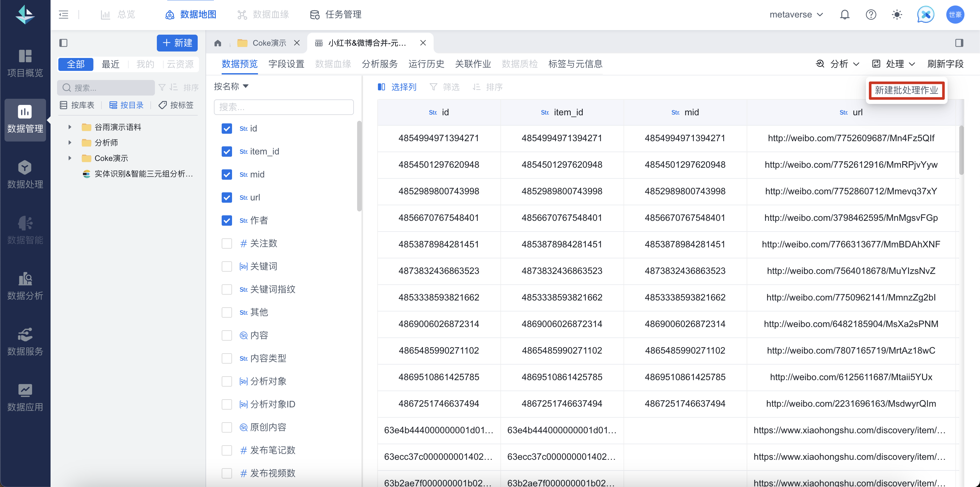Open the metaverse project dropdown
The height and width of the screenshot is (487, 980).
(x=797, y=15)
